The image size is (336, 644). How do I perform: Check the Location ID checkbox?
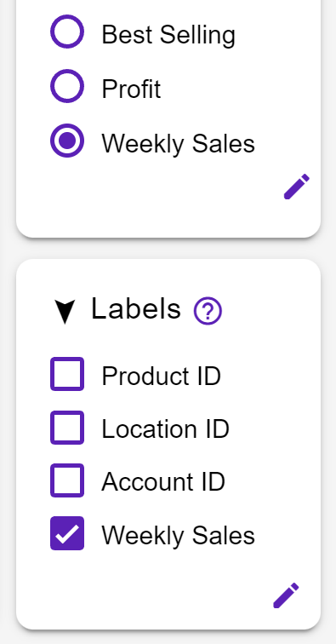point(67,427)
